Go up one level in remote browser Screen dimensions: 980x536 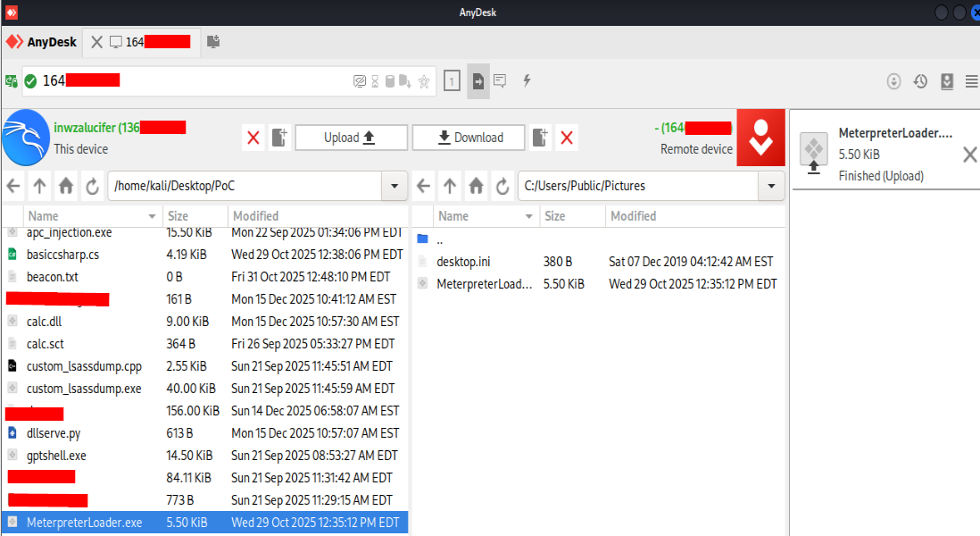tap(449, 186)
